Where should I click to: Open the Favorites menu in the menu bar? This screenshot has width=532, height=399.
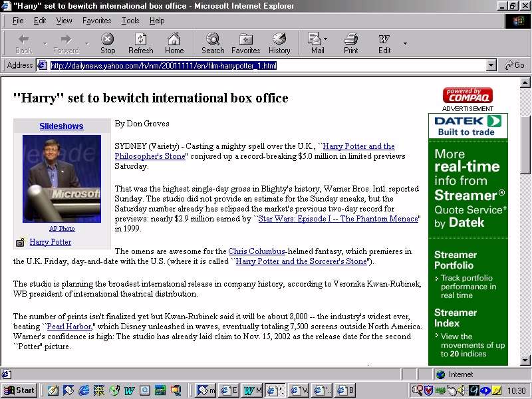[96, 21]
